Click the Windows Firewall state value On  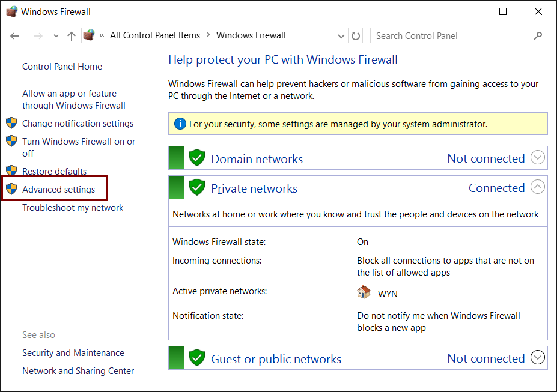[x=362, y=242]
